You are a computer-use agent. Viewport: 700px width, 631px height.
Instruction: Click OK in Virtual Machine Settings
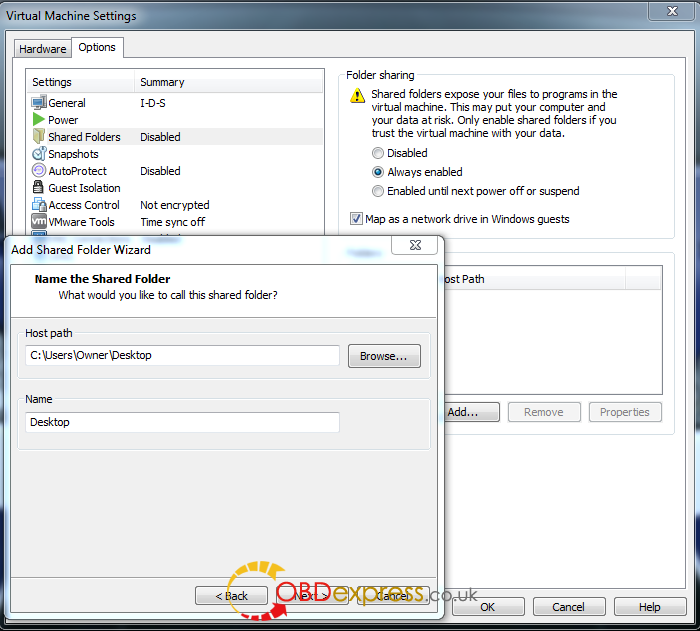pos(488,607)
